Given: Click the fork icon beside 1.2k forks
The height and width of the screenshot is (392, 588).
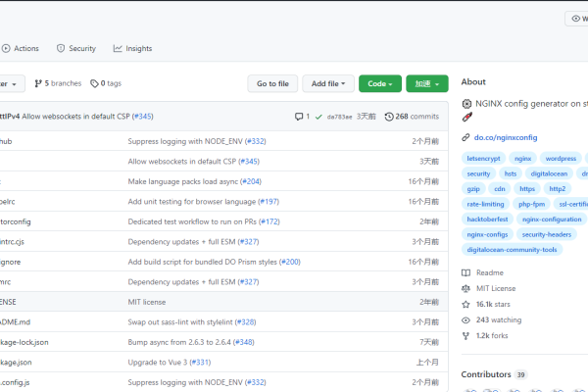Looking at the screenshot, I should [x=465, y=336].
